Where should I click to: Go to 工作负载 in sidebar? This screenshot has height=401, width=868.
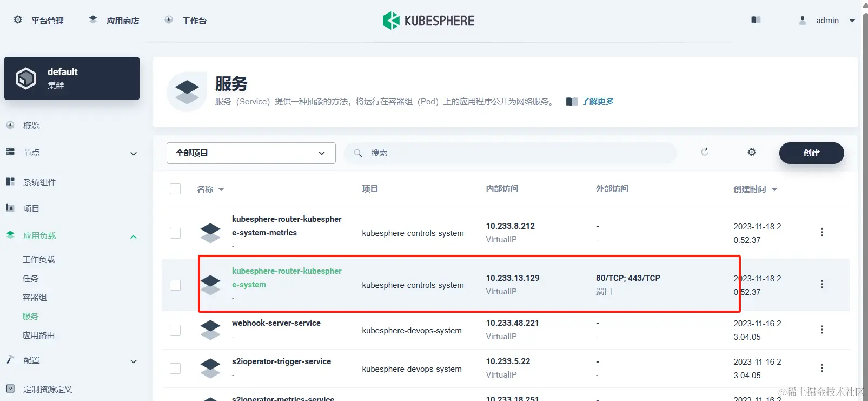38,259
